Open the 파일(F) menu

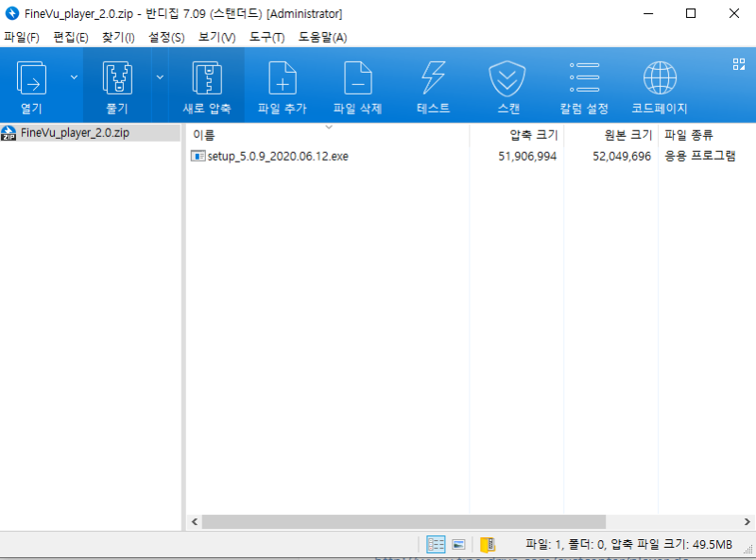click(22, 37)
